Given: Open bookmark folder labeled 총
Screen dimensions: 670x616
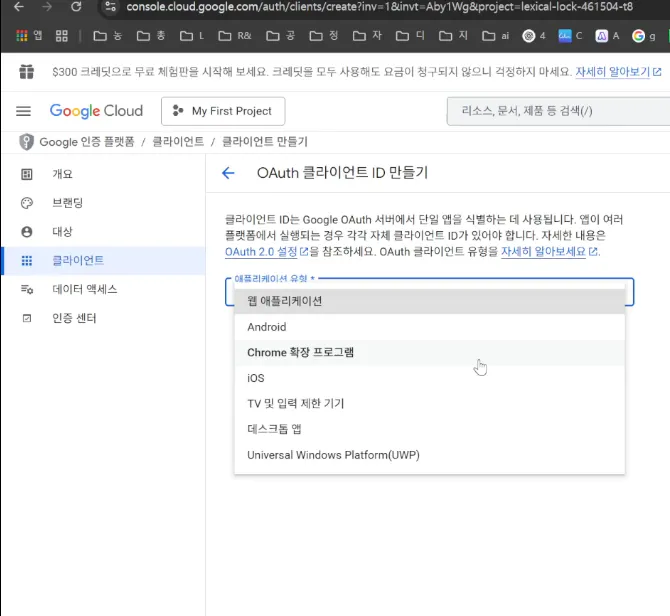Looking at the screenshot, I should (151, 36).
